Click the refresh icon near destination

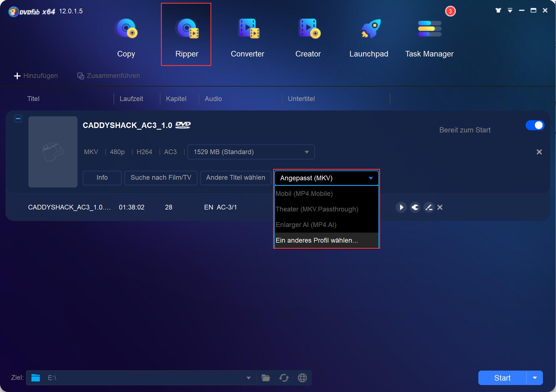[284, 378]
